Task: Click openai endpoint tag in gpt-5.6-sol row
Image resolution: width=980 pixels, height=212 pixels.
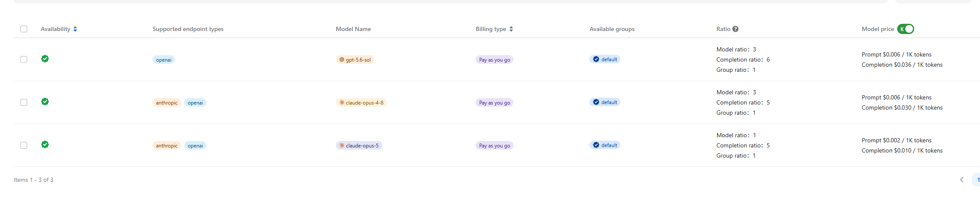Action: [163, 60]
